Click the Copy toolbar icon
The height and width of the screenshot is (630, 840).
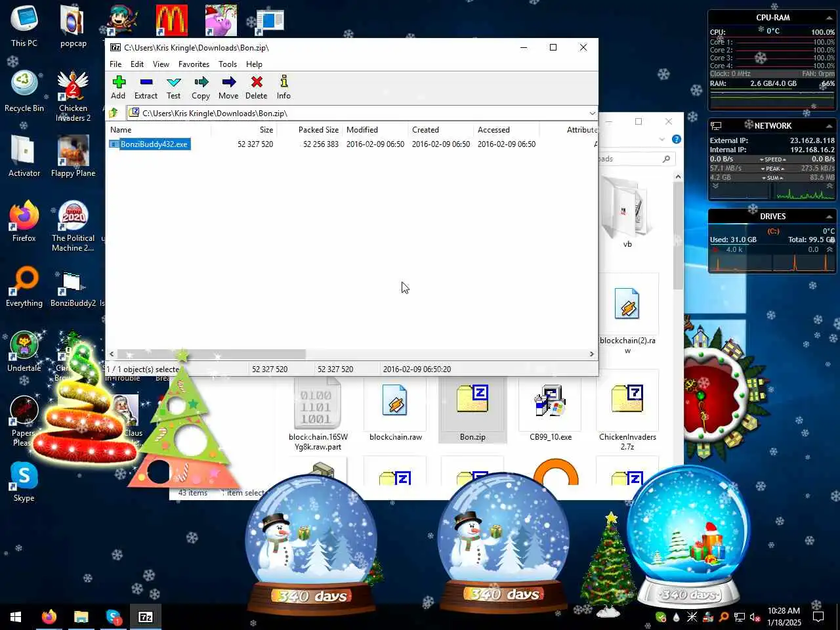pos(201,87)
